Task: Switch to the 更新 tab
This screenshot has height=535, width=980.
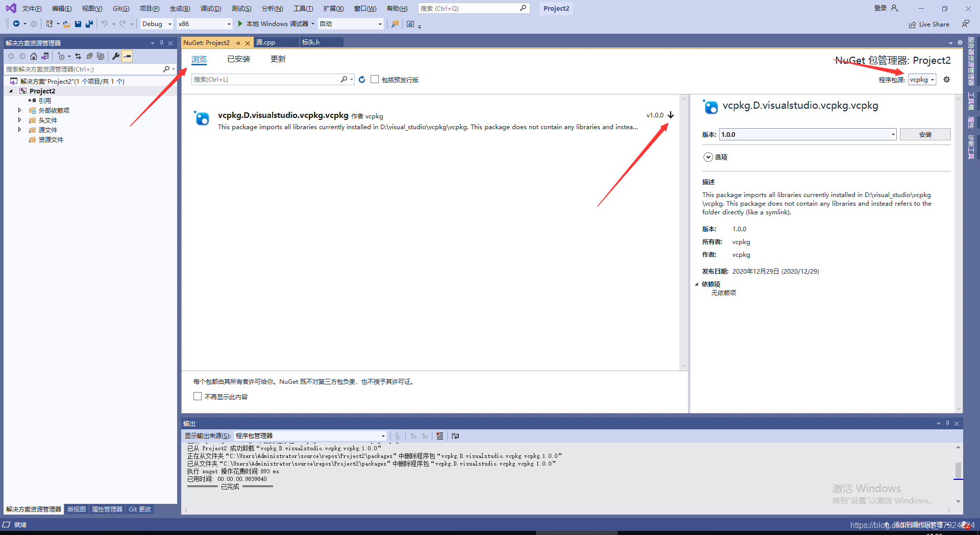Action: (x=278, y=59)
